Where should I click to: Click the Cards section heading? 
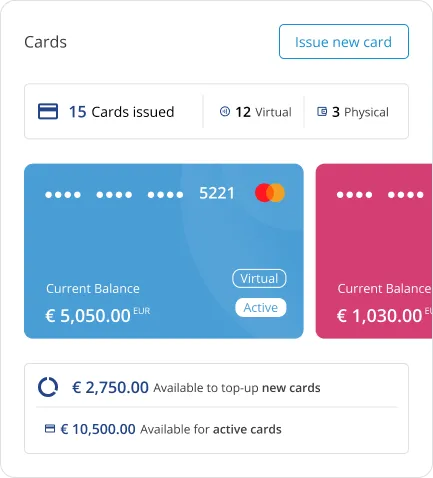click(46, 42)
